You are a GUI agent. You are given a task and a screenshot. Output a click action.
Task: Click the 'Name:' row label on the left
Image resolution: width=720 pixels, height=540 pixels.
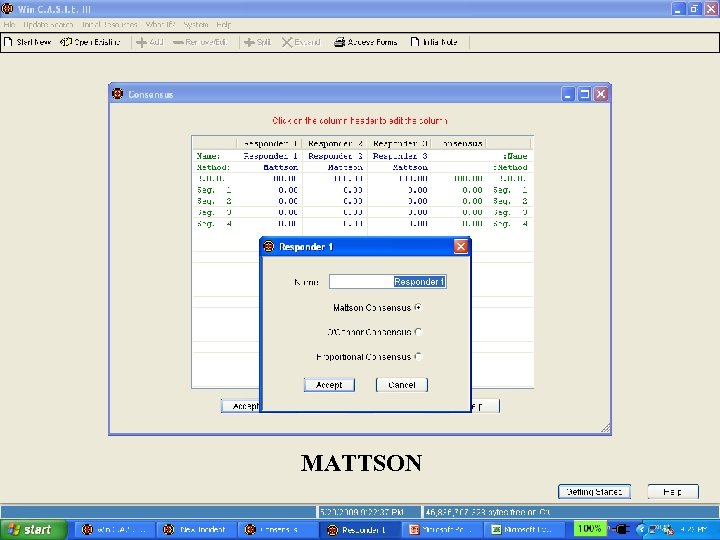click(x=208, y=156)
